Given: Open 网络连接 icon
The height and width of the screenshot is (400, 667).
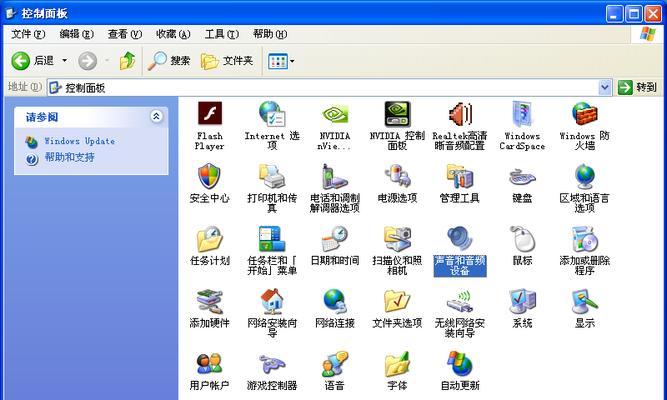Looking at the screenshot, I should [335, 301].
